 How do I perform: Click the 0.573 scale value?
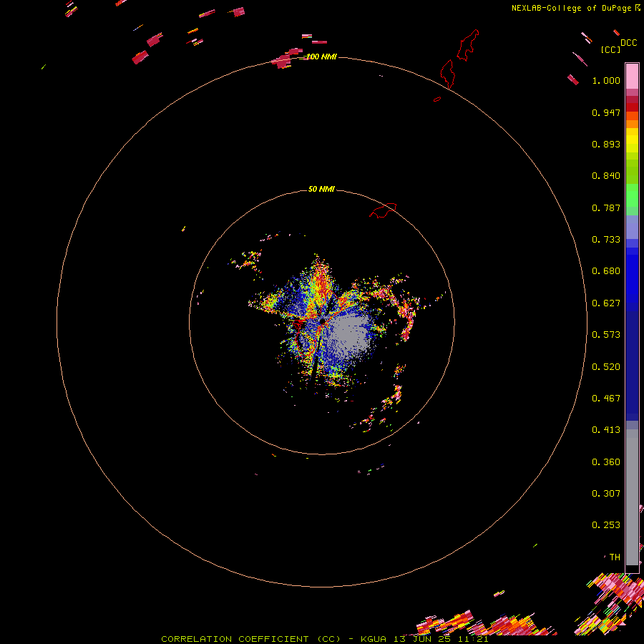[x=606, y=335]
